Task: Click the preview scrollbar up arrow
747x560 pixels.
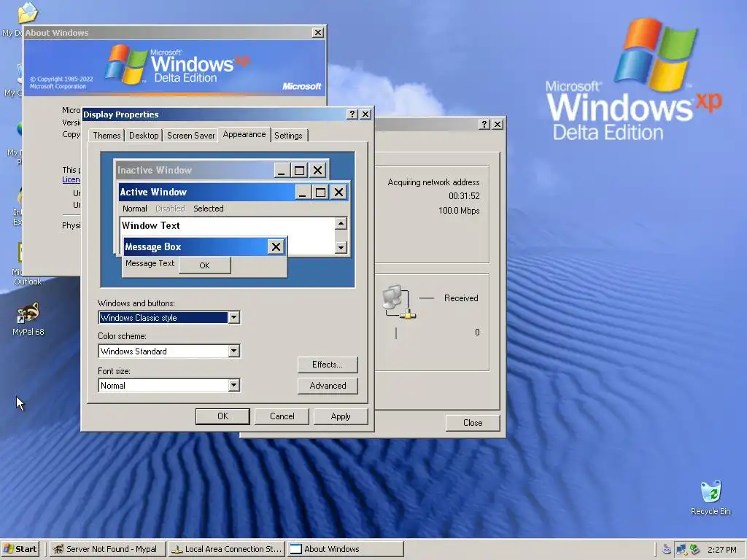Action: pyautogui.click(x=341, y=223)
